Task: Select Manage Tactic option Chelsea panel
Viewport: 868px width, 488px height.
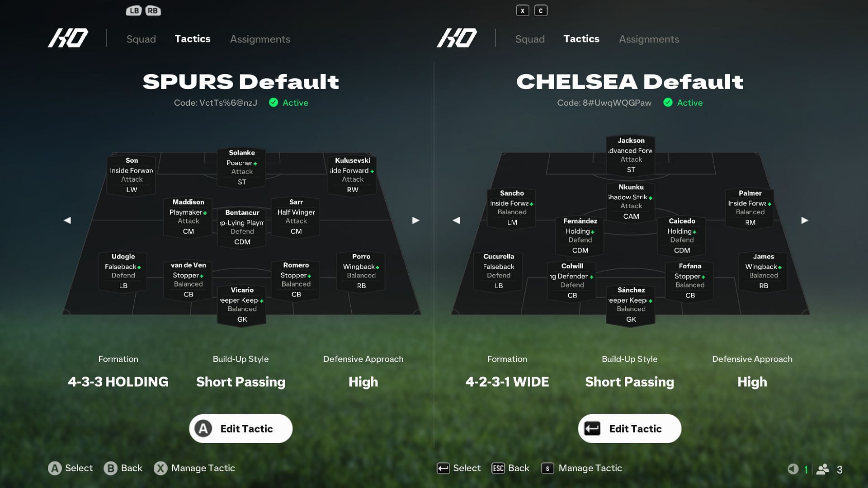Action: 589,468
